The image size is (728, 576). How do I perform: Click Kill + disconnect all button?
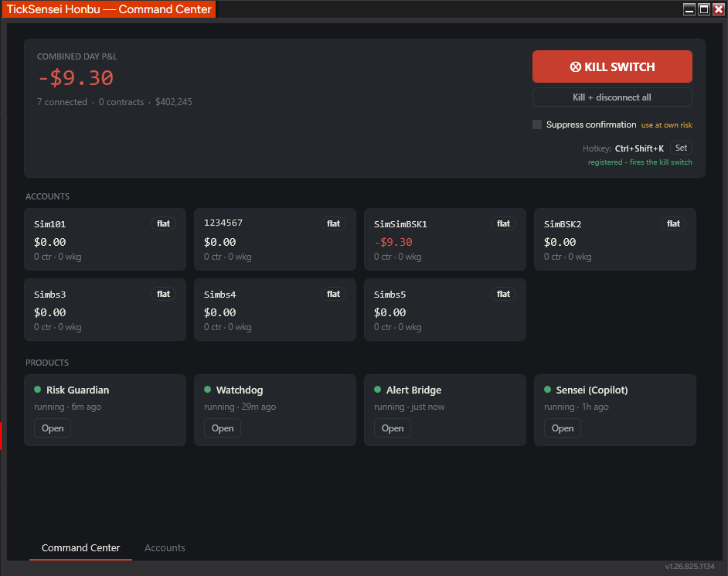pyautogui.click(x=612, y=97)
